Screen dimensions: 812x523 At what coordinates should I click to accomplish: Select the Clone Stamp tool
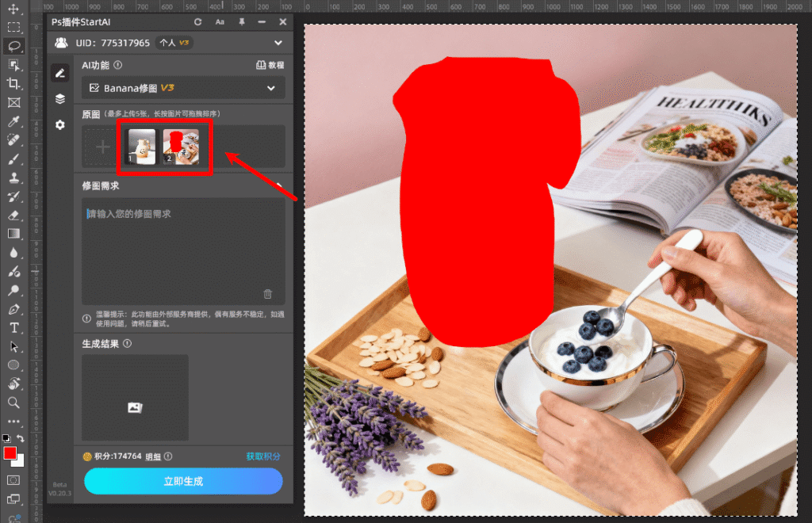point(13,178)
